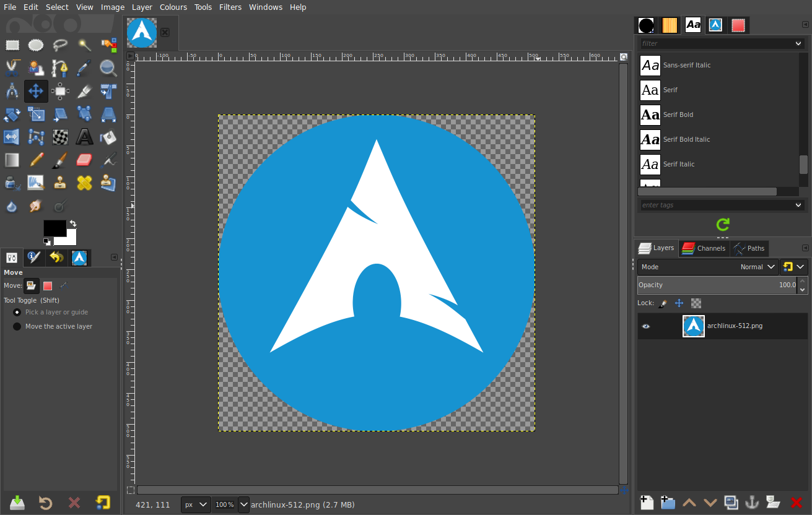Swap foreground and background colours
This screenshot has height=515, width=812.
coord(73,223)
